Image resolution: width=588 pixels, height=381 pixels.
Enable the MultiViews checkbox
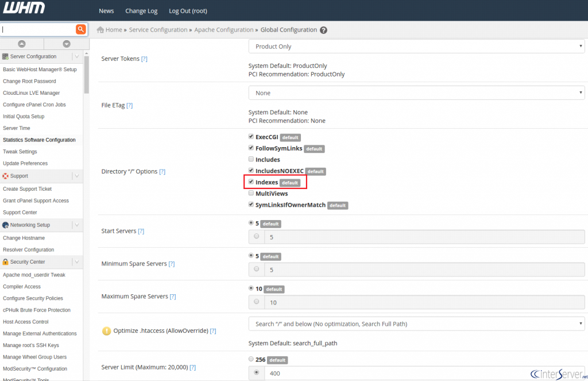tap(252, 193)
